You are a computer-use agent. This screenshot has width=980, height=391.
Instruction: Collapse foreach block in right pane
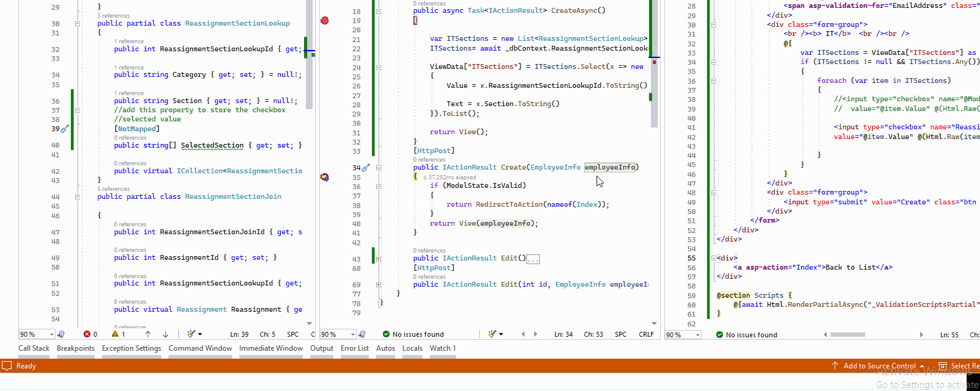pos(713,81)
